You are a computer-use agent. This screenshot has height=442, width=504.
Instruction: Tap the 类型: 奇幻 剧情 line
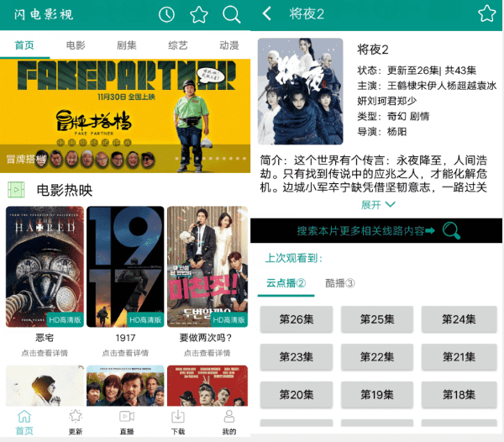pyautogui.click(x=393, y=116)
